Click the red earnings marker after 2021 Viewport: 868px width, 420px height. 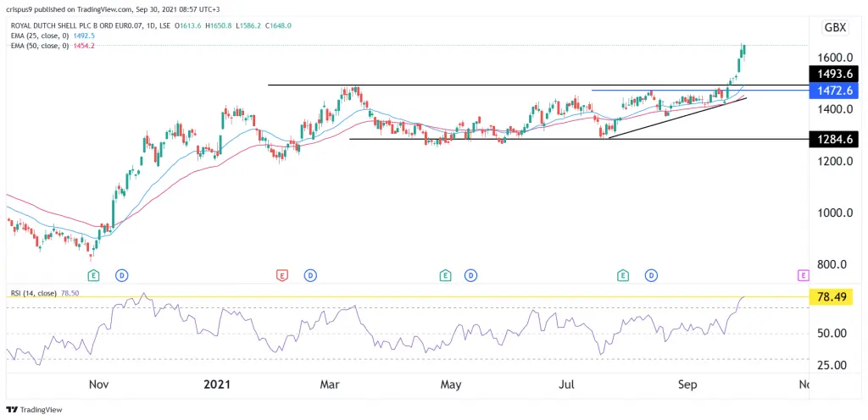(x=281, y=274)
